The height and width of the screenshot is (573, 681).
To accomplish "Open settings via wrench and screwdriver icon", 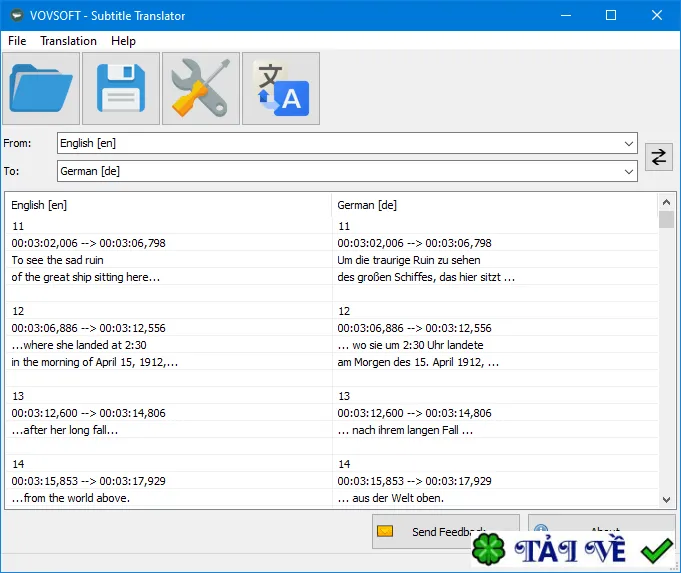I will [x=201, y=89].
